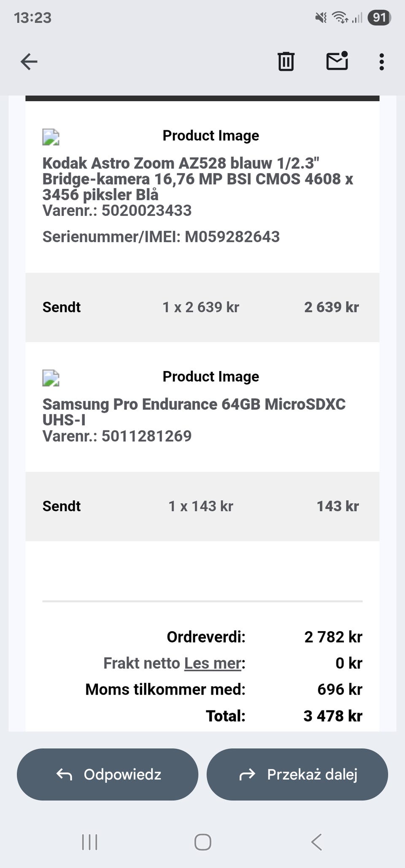Viewport: 405px width, 868px height.
Task: Mark email as unread via envelope icon
Action: pos(337,61)
